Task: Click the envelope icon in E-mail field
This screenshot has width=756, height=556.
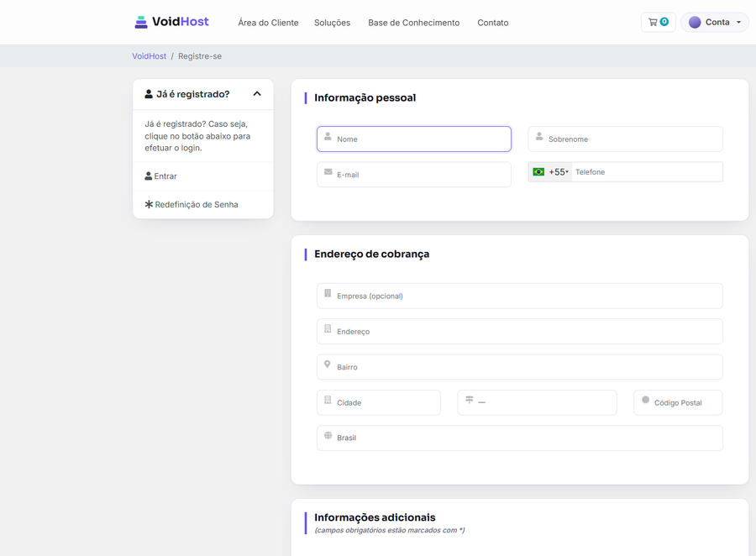Action: [x=328, y=171]
